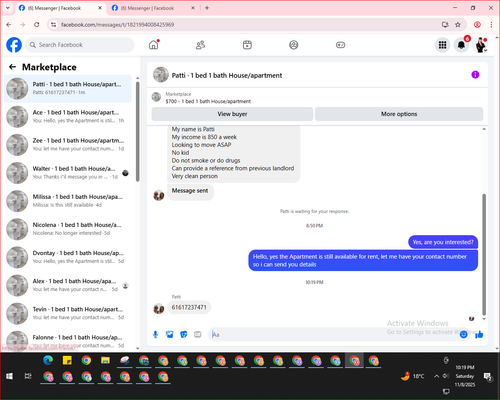Screen dimensions: 500x400
Task: Click the View buyer button
Action: coord(232,114)
